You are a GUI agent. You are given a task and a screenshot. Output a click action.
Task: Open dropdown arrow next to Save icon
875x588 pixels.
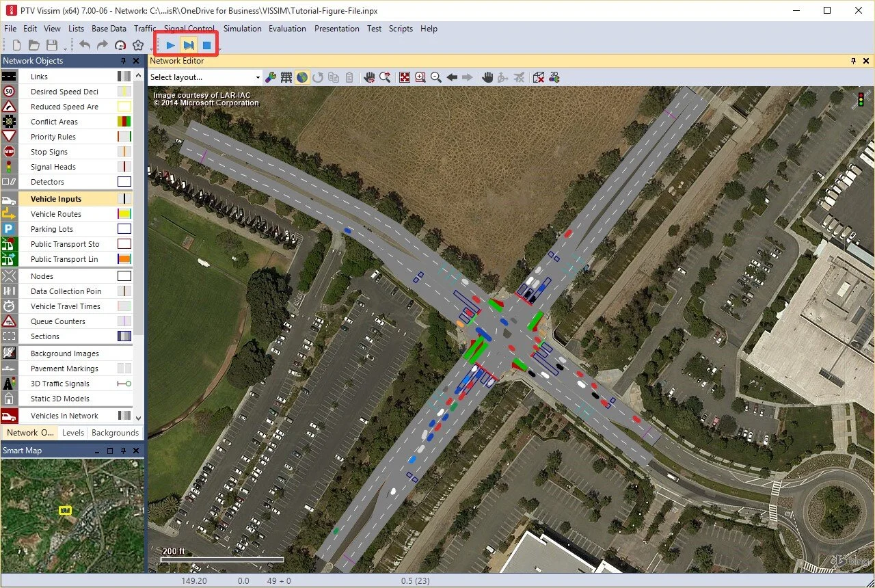click(66, 48)
